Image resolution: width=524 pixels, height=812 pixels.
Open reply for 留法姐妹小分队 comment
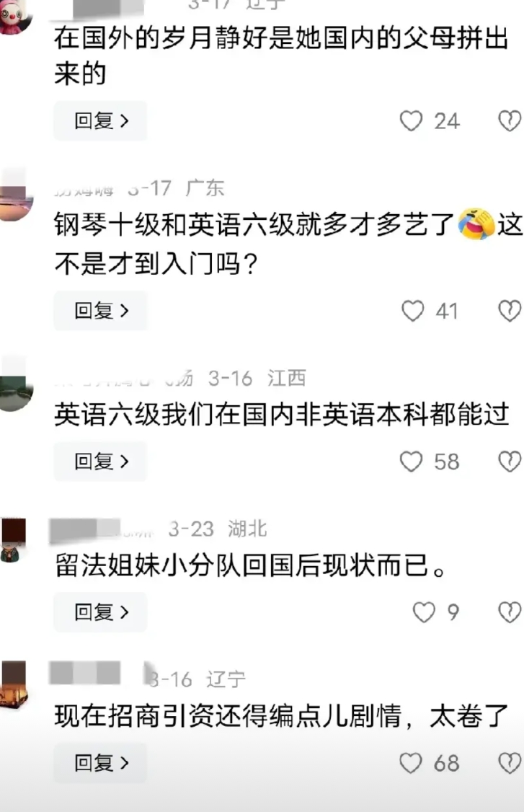100,612
